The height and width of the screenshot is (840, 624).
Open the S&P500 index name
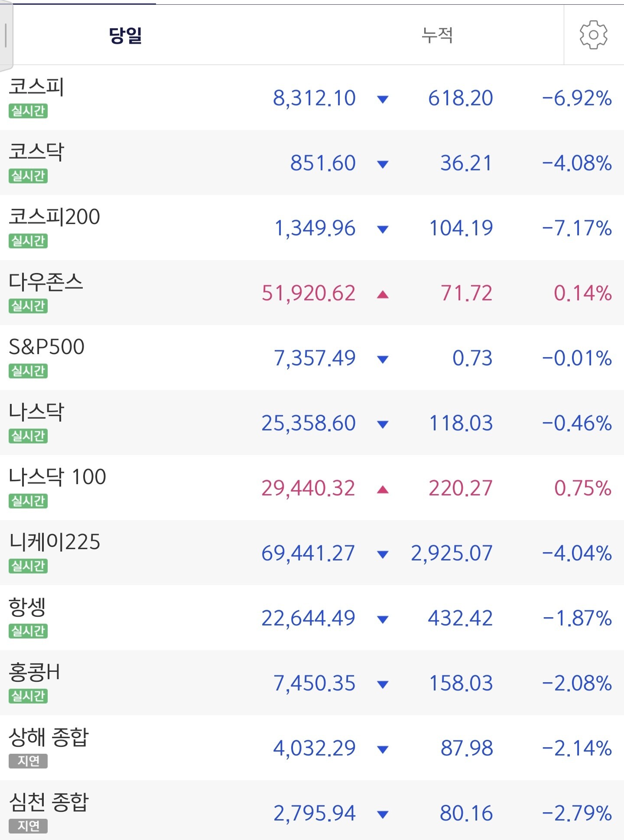(47, 347)
